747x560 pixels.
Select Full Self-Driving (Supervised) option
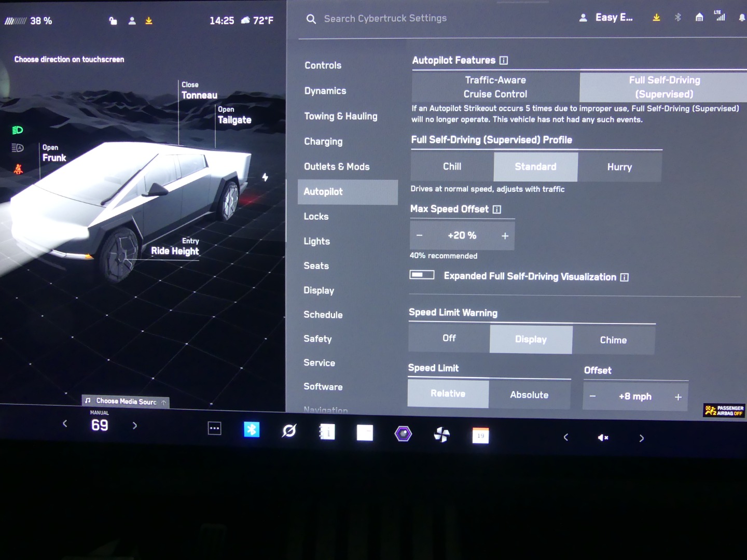[663, 87]
